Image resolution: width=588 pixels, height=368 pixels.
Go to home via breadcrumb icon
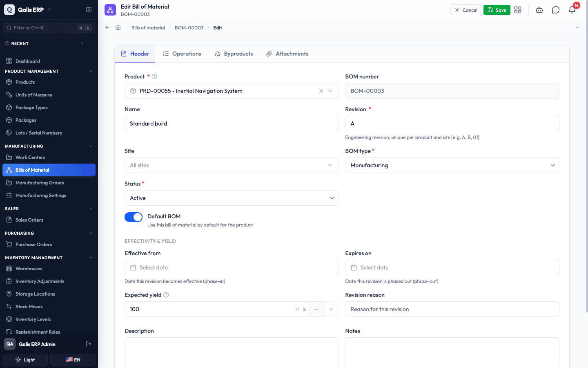(118, 27)
